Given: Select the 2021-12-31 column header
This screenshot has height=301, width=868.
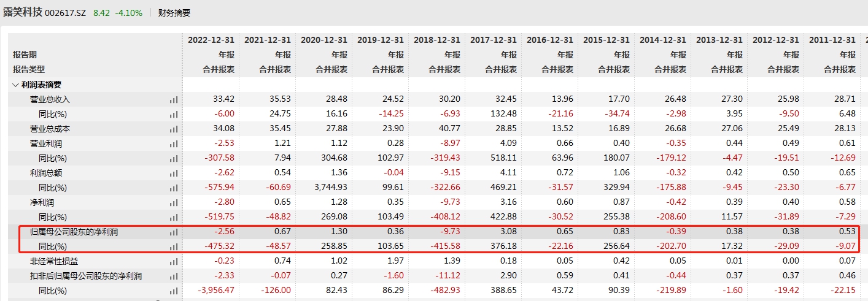Looking at the screenshot, I should click(268, 40).
